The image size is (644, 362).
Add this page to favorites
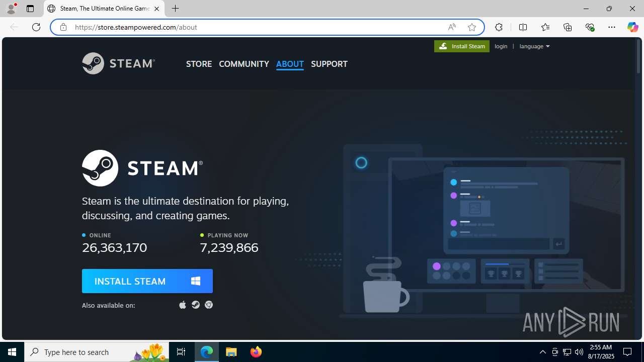[472, 27]
